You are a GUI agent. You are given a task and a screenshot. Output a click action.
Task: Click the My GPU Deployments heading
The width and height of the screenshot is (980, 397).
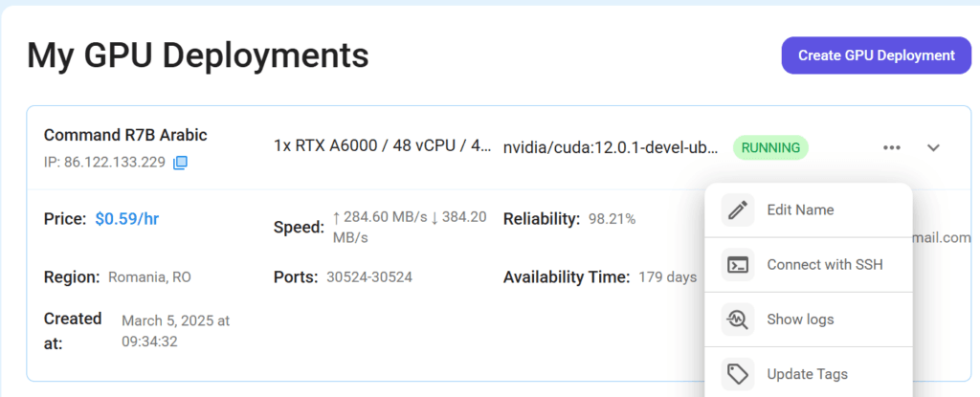198,55
